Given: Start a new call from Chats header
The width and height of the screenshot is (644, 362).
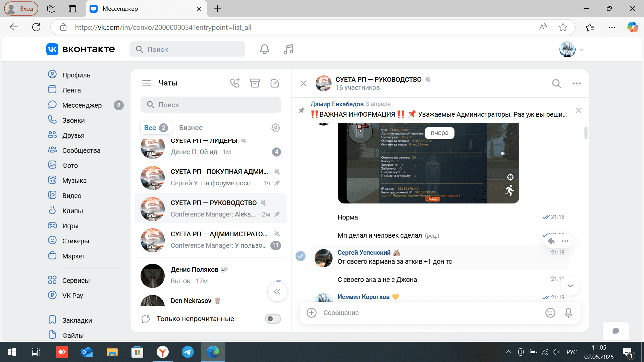Looking at the screenshot, I should tap(235, 83).
